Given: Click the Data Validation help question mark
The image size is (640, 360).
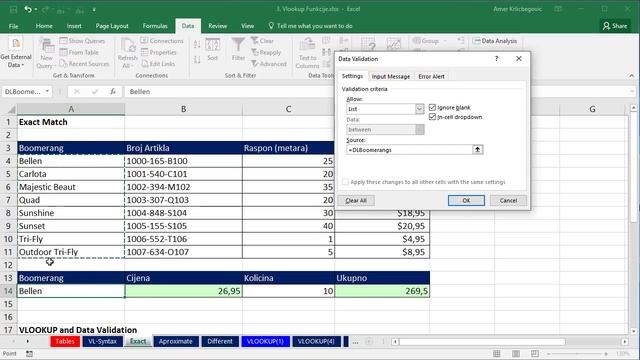Looking at the screenshot, I should [x=496, y=59].
